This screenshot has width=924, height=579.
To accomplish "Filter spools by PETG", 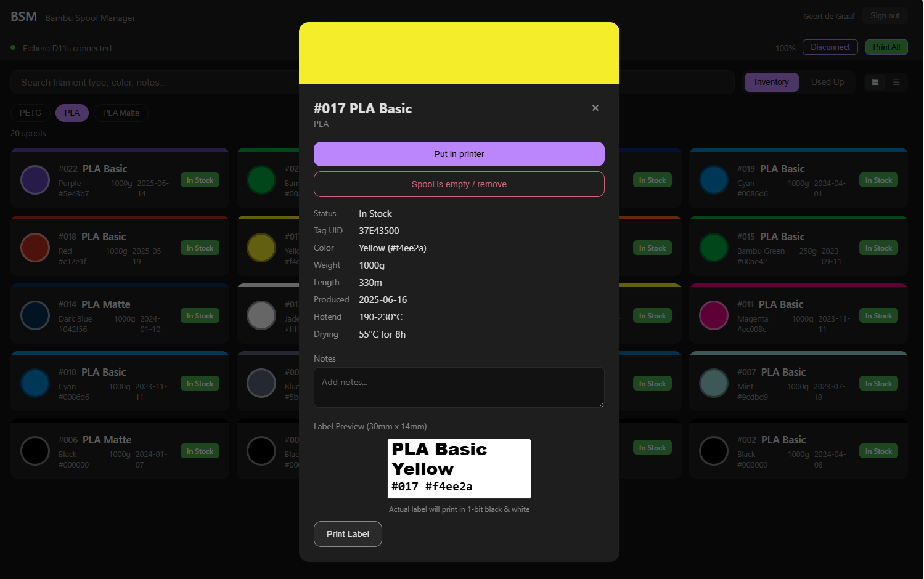I will 31,113.
